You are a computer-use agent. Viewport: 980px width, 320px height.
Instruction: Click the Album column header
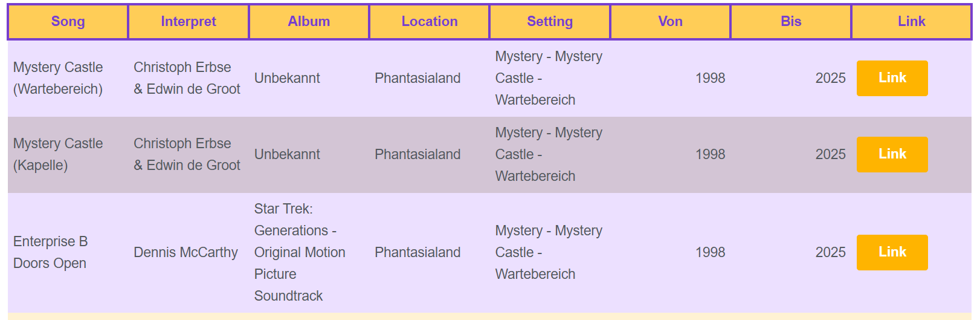point(309,22)
